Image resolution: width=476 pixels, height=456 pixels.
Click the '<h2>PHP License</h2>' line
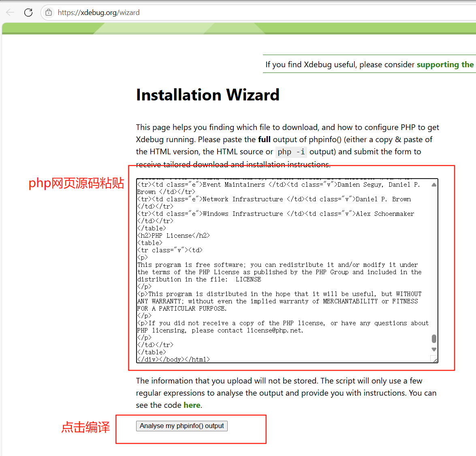pos(173,235)
